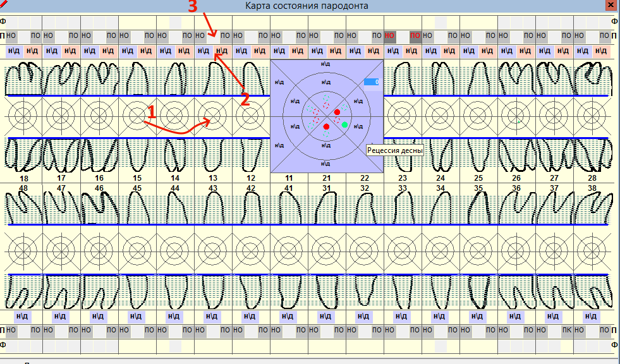620x364 pixels.
Task: Select the circular diagram of lower tooth 38
Action: (x=592, y=250)
